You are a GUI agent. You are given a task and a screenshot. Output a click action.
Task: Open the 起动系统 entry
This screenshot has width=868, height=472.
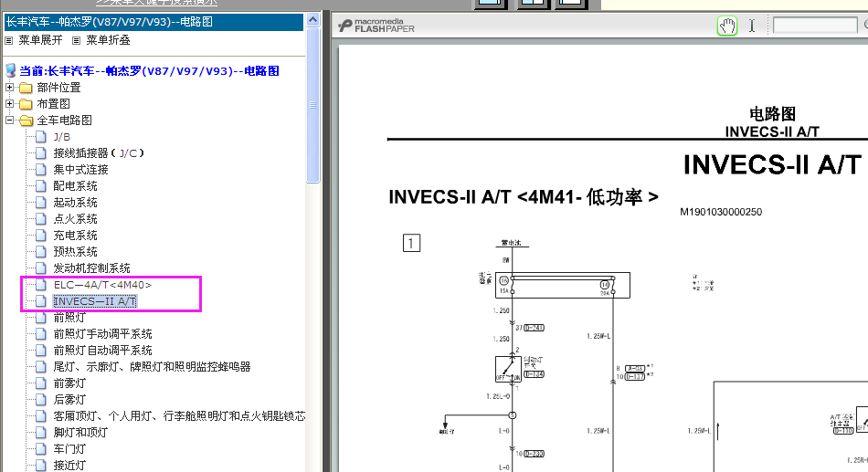tap(75, 203)
